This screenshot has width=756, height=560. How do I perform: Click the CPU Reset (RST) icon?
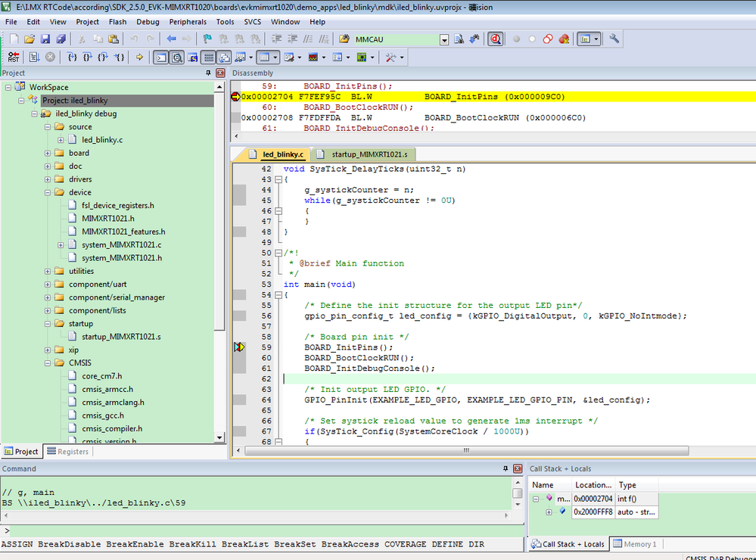tap(13, 58)
